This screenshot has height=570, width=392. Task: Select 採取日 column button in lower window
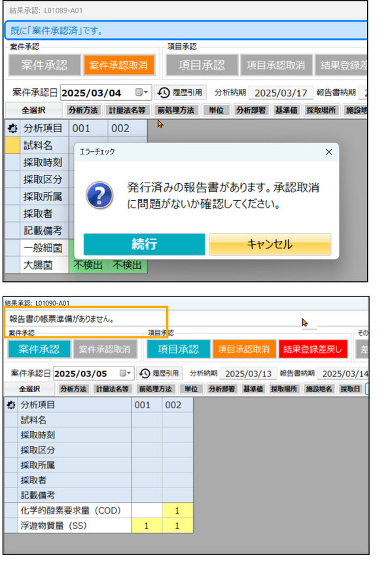click(x=350, y=389)
